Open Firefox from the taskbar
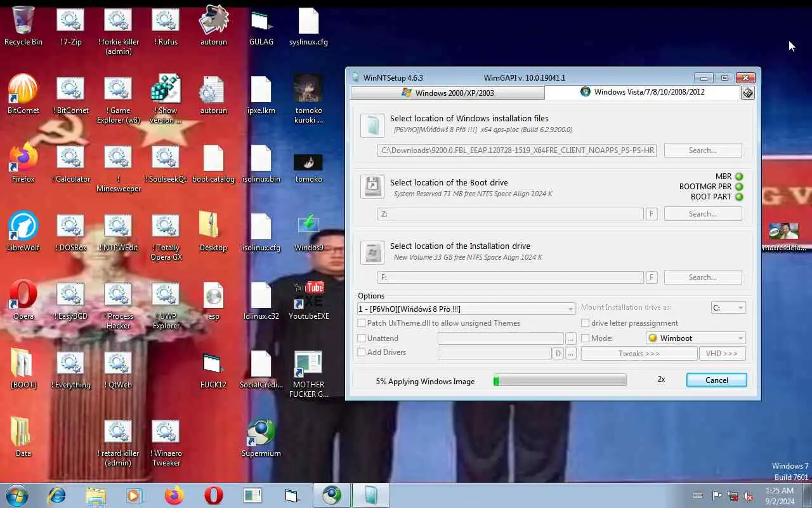 coord(174,495)
